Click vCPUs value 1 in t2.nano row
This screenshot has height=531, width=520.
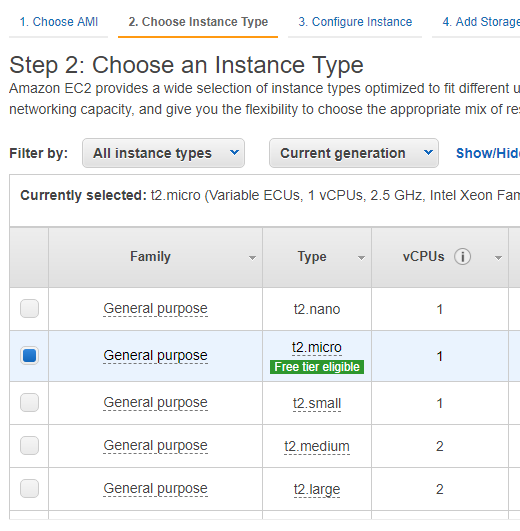coord(439,309)
